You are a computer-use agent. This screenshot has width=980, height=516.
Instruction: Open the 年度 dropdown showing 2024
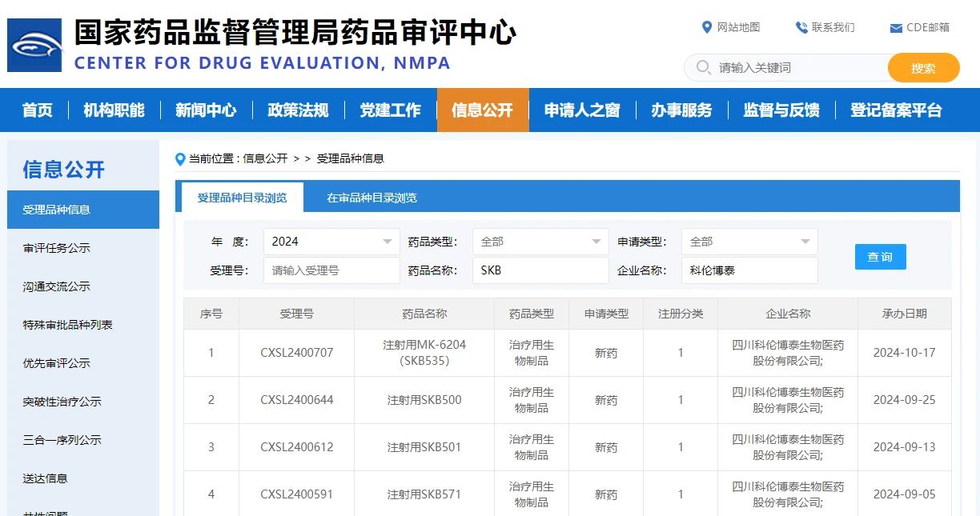tap(331, 242)
